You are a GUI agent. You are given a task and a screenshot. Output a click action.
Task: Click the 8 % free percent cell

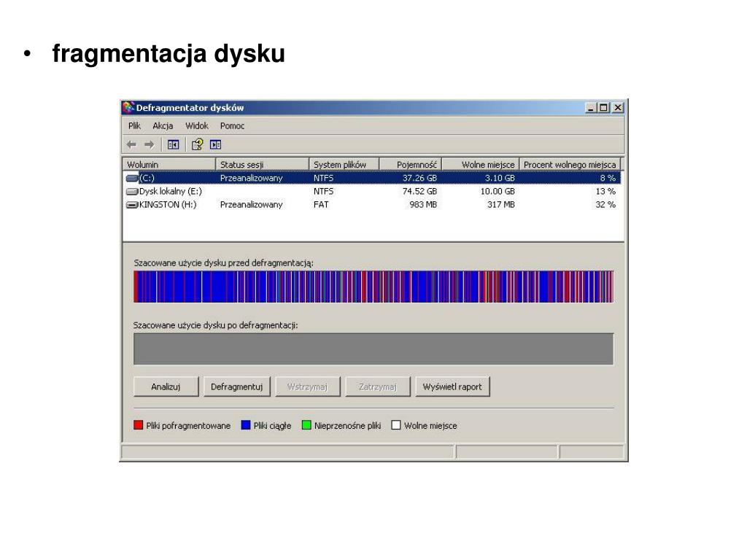click(x=608, y=178)
